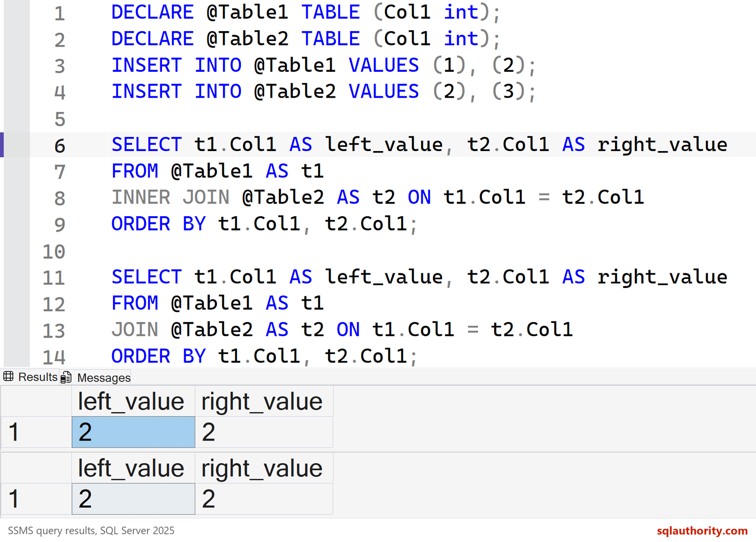Click INNER JOIN keyword on line 8

(171, 197)
